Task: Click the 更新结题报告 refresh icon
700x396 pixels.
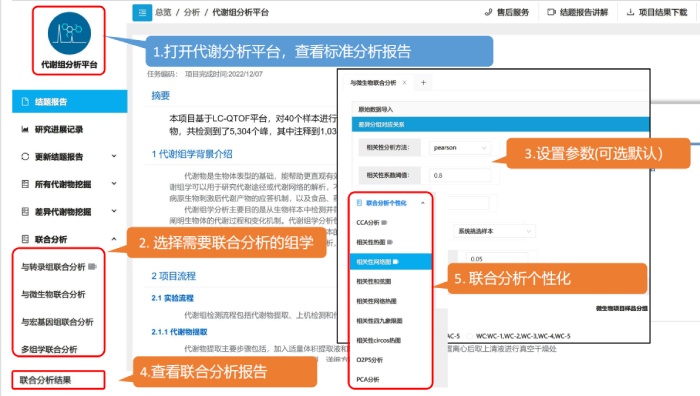Action: click(25, 157)
